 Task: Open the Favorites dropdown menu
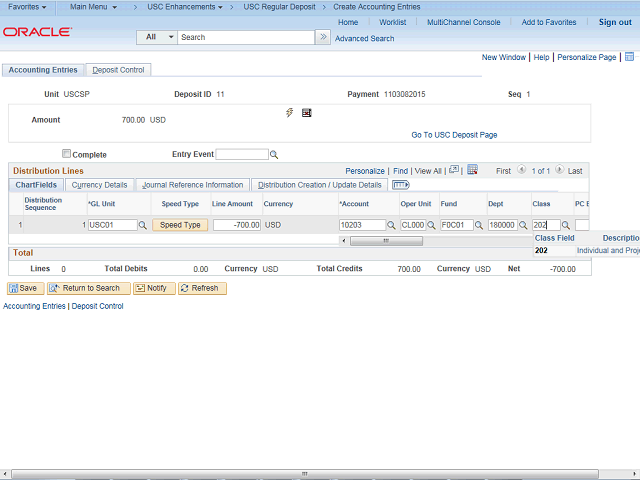click(x=27, y=7)
